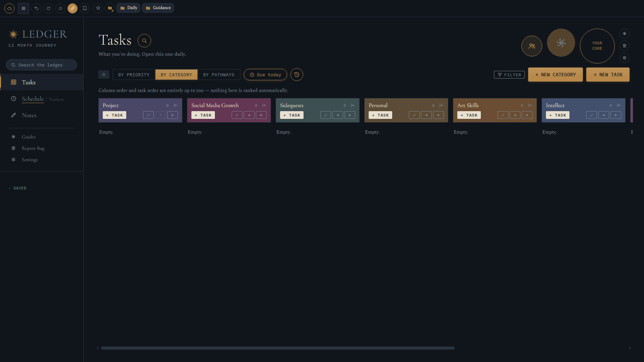Toggle the Due today filter
The width and height of the screenshot is (644, 362).
[x=265, y=75]
